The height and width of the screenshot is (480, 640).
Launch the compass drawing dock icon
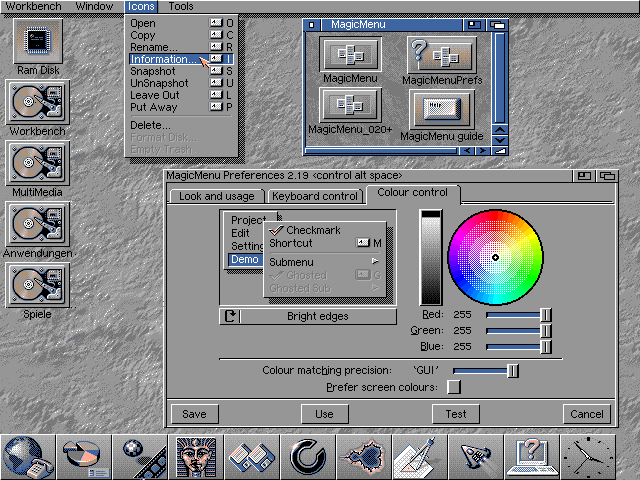pyautogui.click(x=420, y=457)
